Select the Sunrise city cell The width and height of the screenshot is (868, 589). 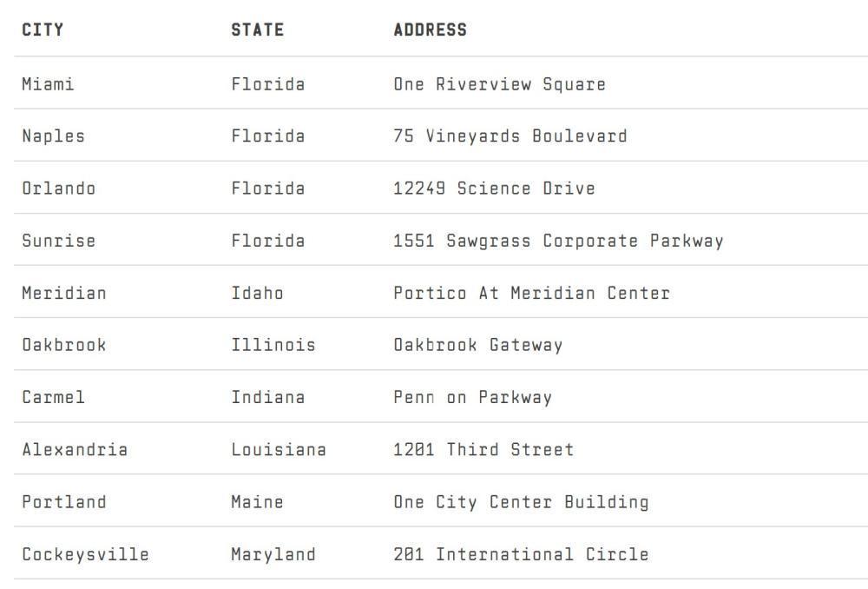coord(58,241)
